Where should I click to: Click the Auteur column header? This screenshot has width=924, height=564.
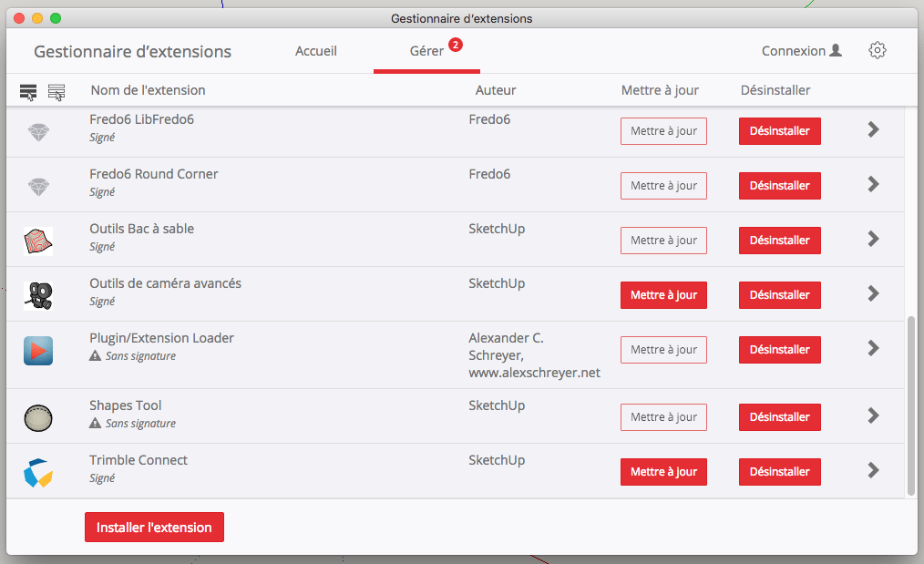click(x=496, y=90)
